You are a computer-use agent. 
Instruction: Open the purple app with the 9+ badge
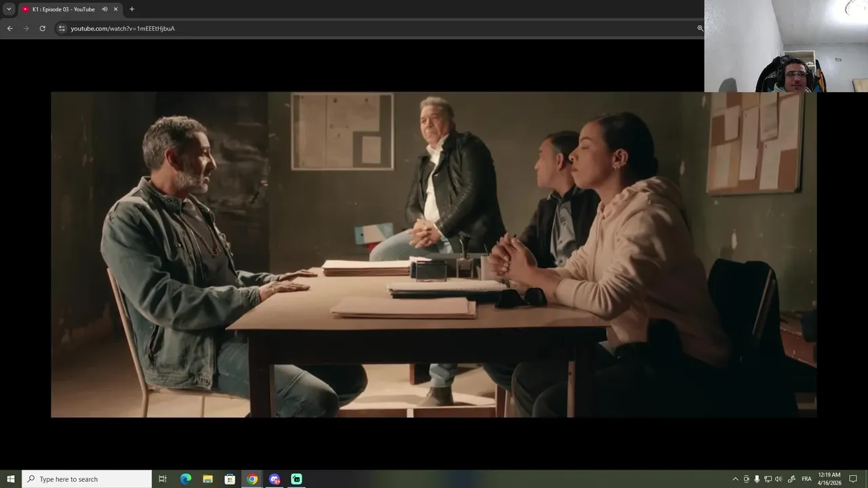coord(275,479)
